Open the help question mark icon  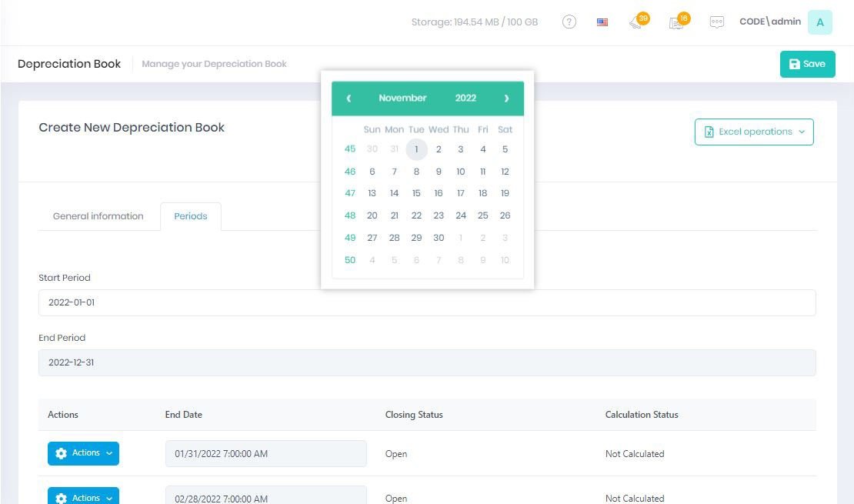(569, 22)
